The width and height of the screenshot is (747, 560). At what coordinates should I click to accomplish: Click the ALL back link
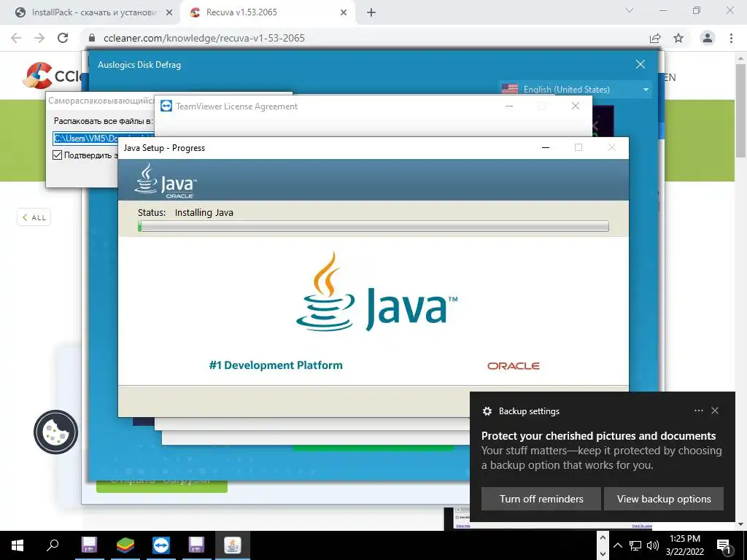34,217
